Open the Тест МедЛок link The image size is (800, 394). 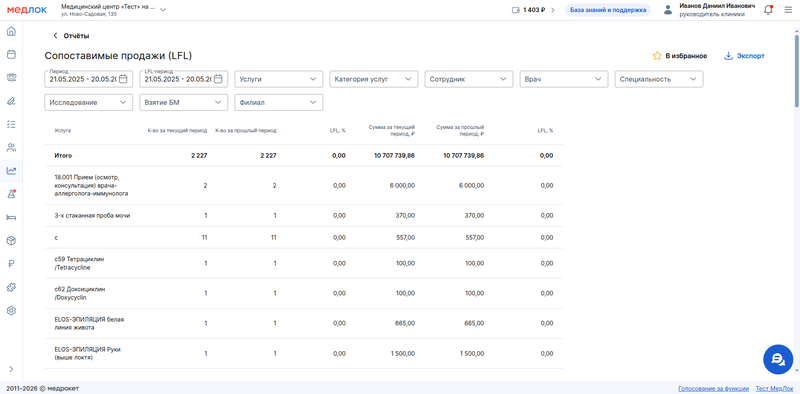[x=774, y=388]
